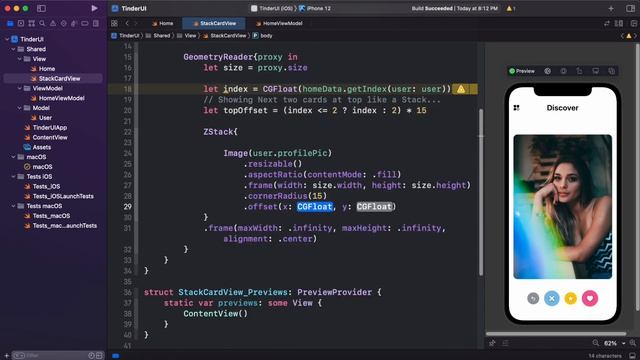Navigate forward in editor history
The image size is (640, 360).
click(x=136, y=24)
